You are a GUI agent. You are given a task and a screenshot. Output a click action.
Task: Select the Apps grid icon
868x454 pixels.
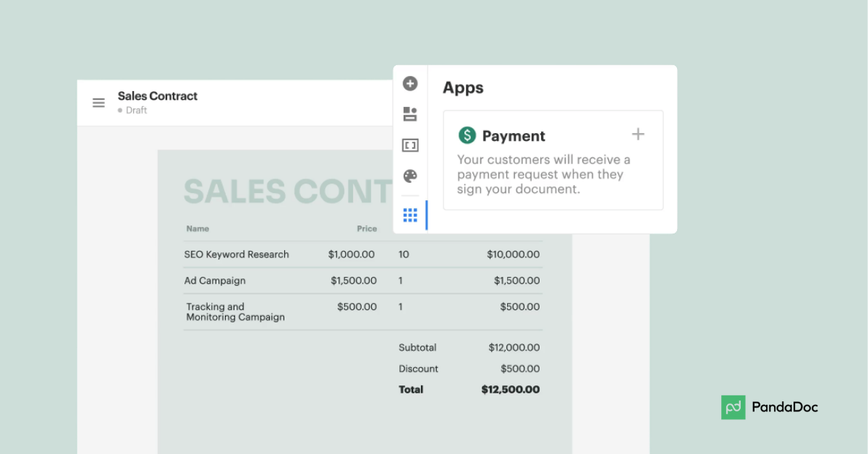click(x=410, y=215)
